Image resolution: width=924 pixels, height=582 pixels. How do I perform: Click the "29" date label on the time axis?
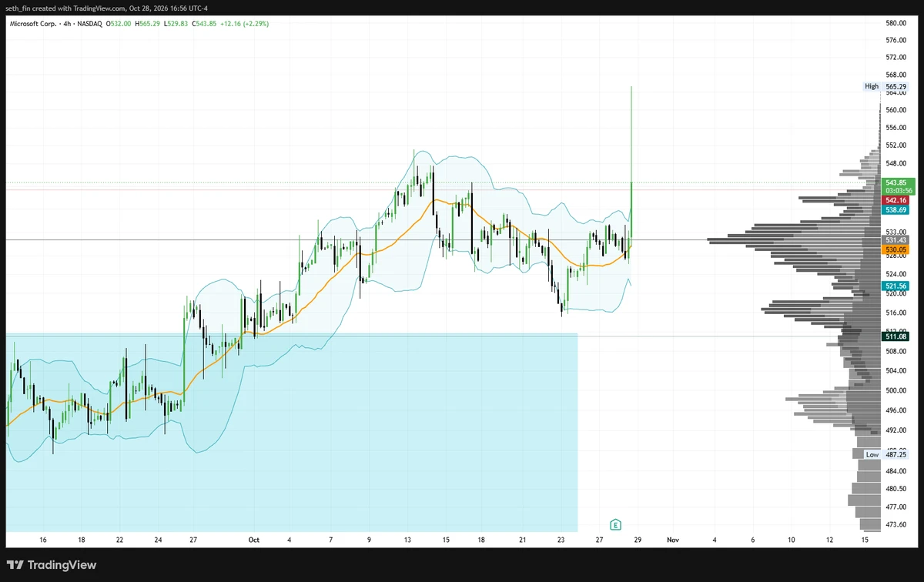[x=638, y=540]
